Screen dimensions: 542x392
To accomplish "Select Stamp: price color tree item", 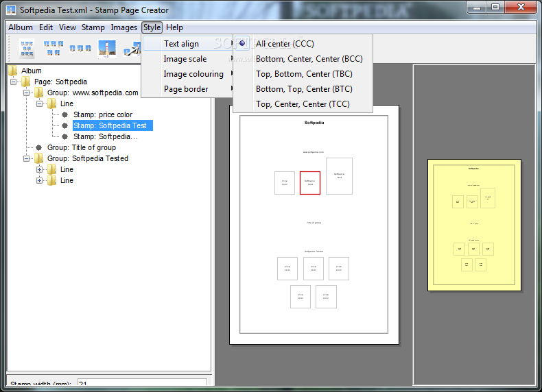I will 103,114.
